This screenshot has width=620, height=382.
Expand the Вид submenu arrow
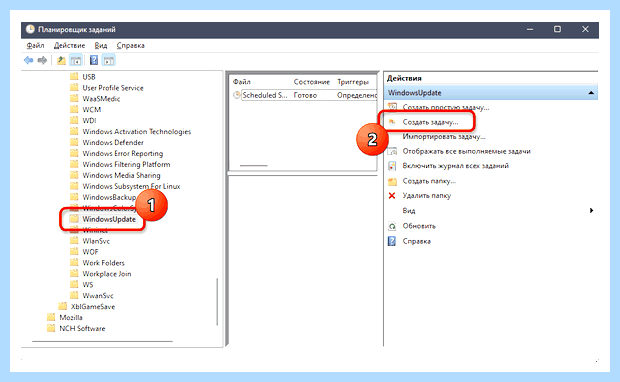coord(592,210)
